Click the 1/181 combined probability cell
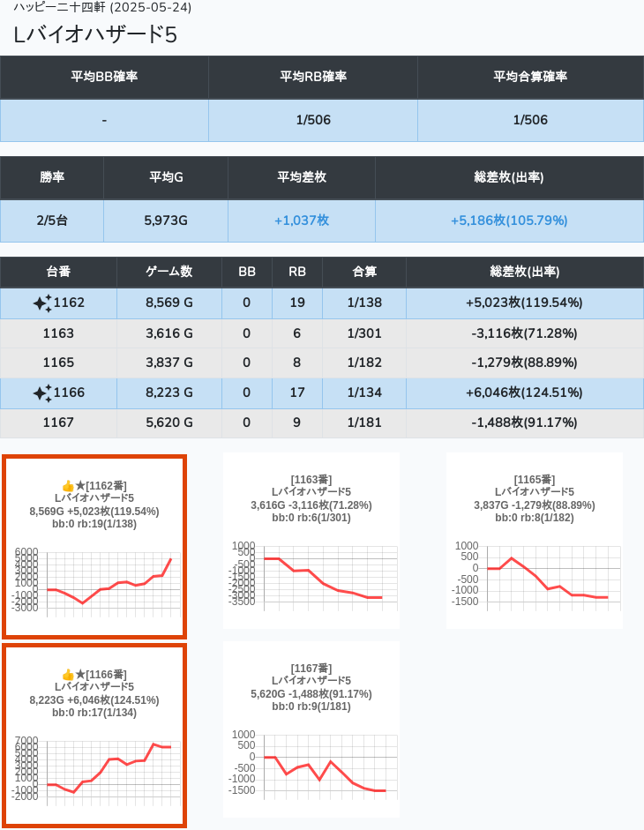This screenshot has width=644, height=830. click(x=364, y=423)
